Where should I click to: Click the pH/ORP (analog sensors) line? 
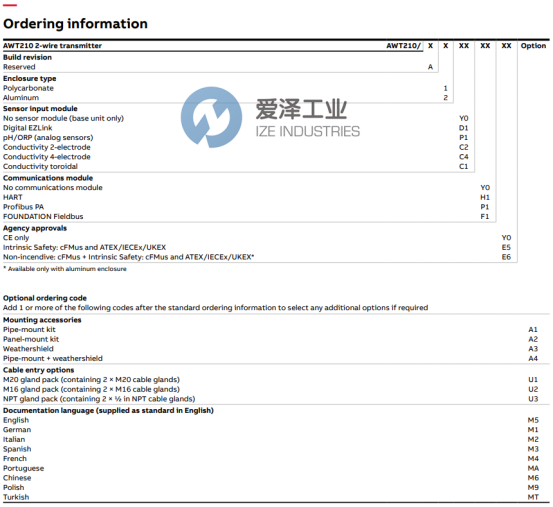coord(48,138)
